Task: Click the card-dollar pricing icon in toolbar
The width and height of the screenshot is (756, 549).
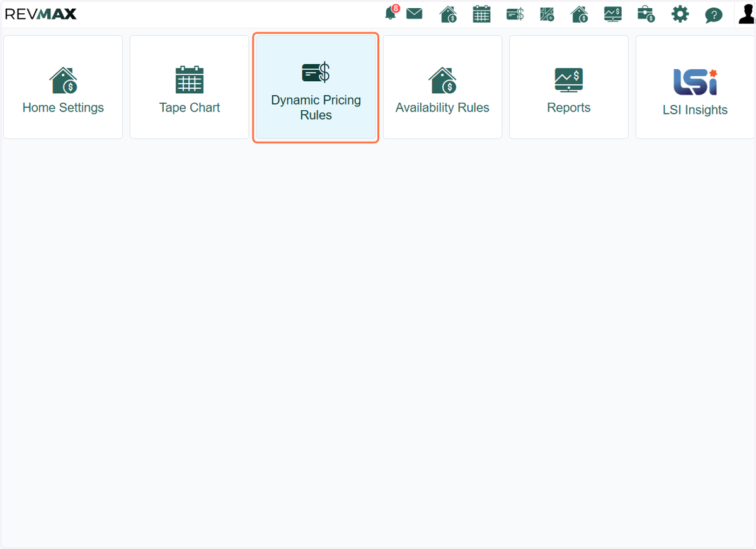Action: tap(515, 14)
